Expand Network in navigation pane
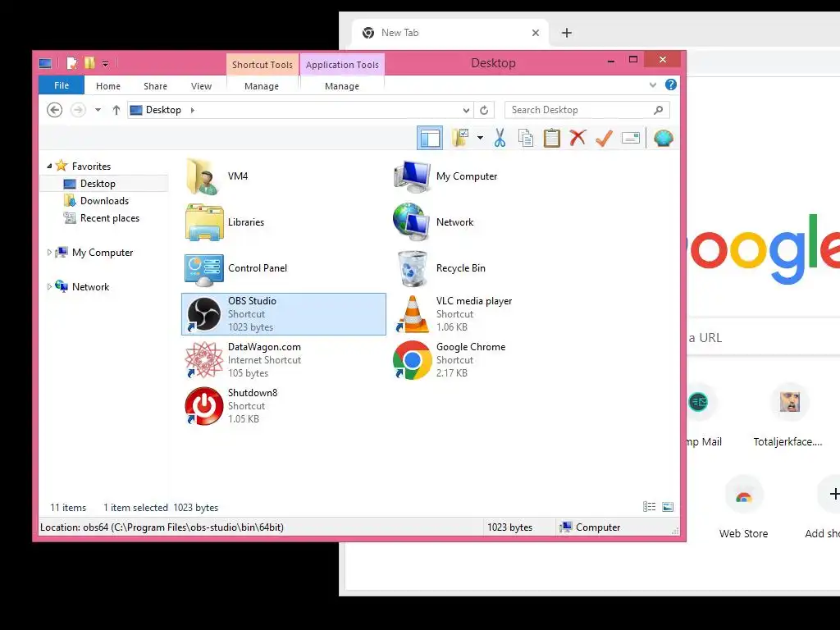This screenshot has height=630, width=840. (49, 286)
